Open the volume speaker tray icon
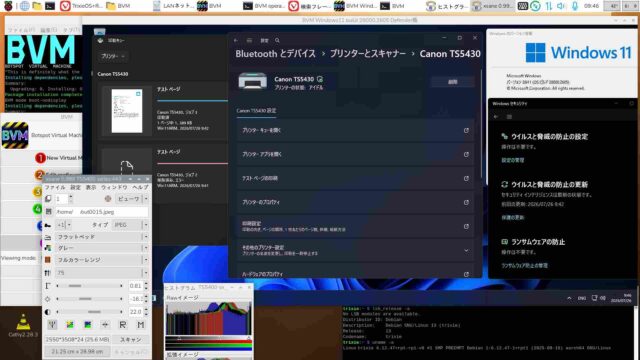The height and width of the screenshot is (360, 640). tap(561, 6)
